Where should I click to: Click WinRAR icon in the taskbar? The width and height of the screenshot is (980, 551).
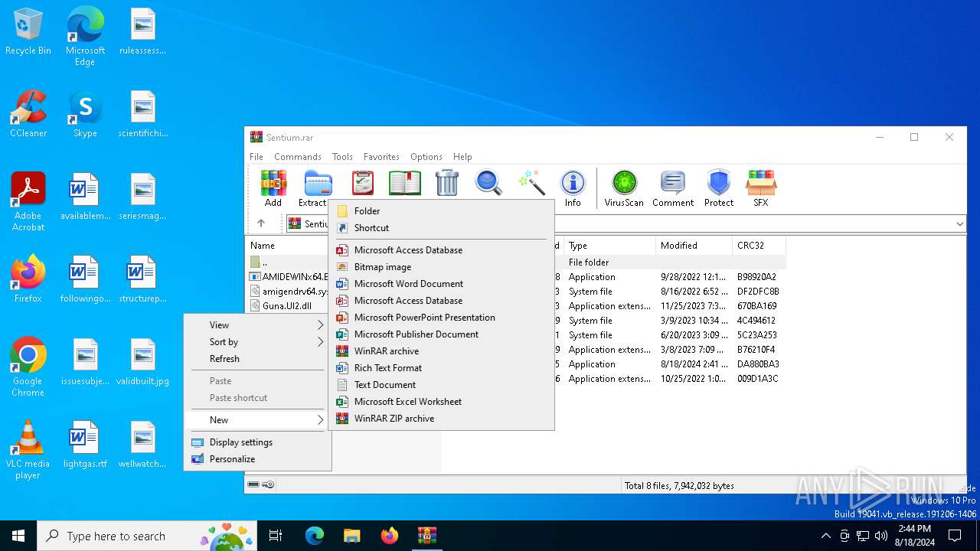coord(426,536)
